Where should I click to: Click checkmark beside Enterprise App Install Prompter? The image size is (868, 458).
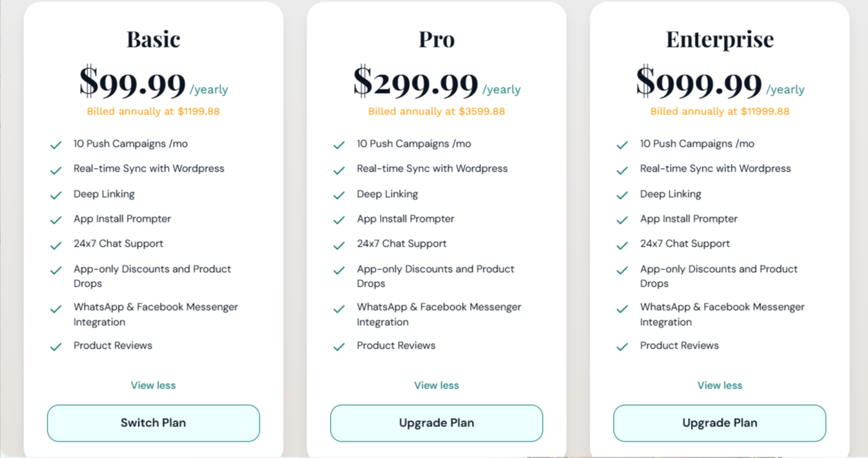622,220
